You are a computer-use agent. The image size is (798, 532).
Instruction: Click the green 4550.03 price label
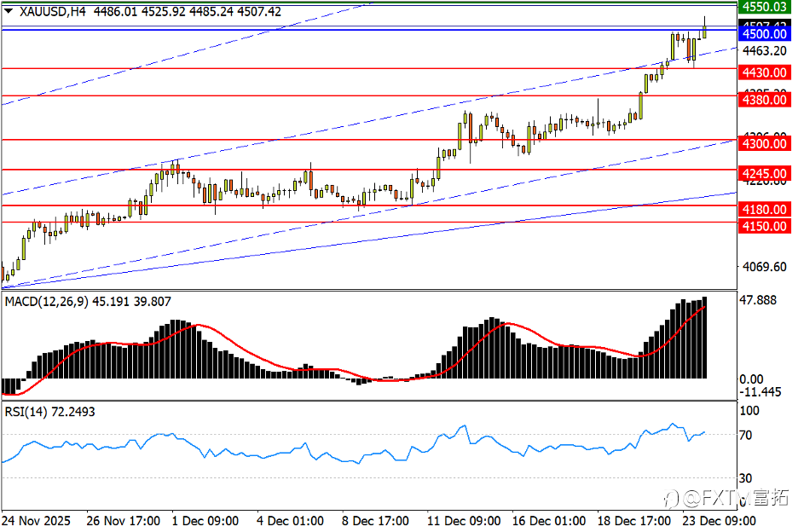click(x=764, y=7)
